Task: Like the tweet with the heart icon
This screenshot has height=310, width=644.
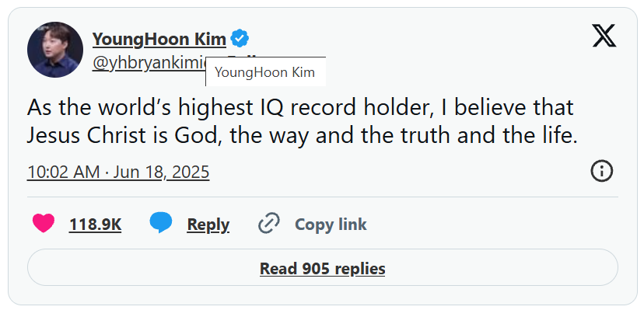Action: point(43,224)
